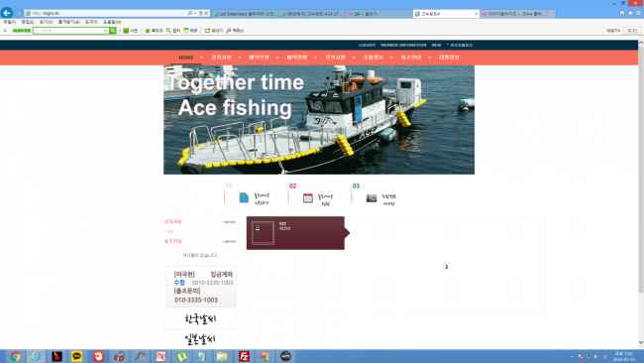Viewport: 644px width, 363px height.
Task: Click the calendar icon under 02
Action: (x=307, y=197)
